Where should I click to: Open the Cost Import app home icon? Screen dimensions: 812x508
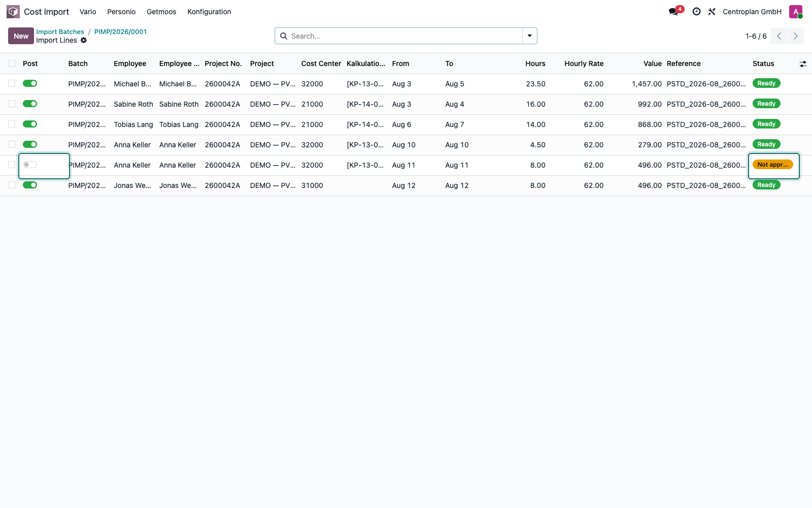click(13, 12)
